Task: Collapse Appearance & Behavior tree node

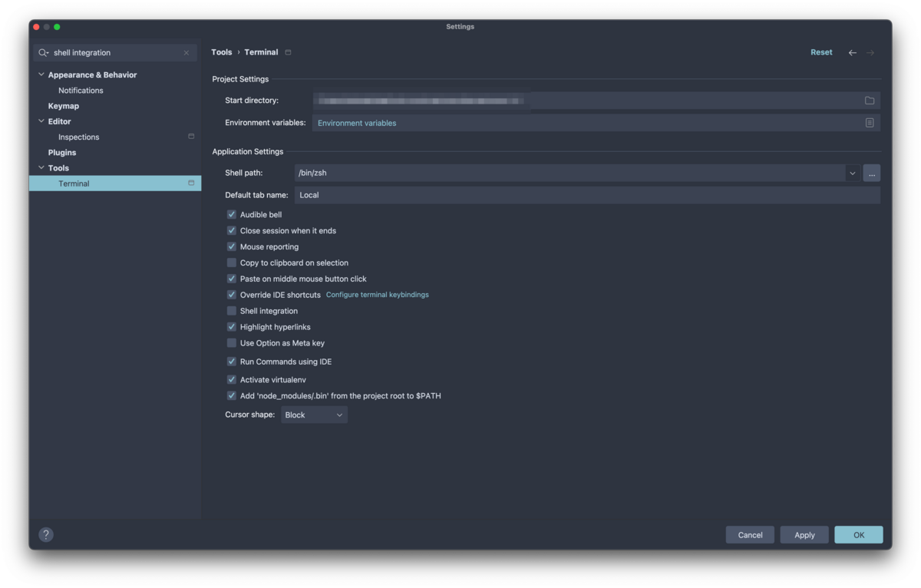Action: pos(41,74)
